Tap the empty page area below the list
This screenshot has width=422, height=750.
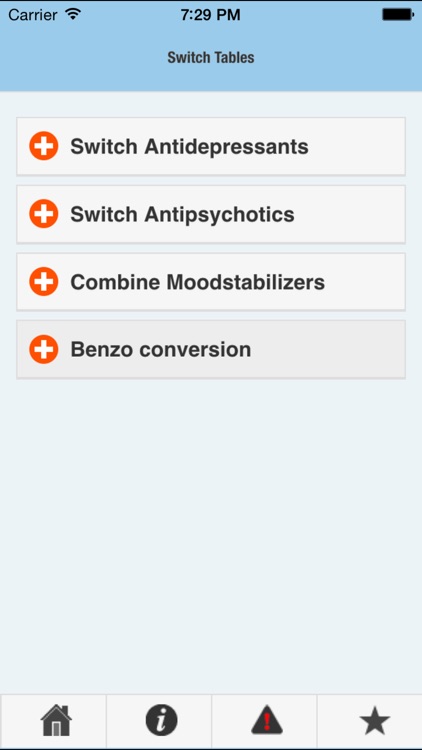[x=211, y=536]
